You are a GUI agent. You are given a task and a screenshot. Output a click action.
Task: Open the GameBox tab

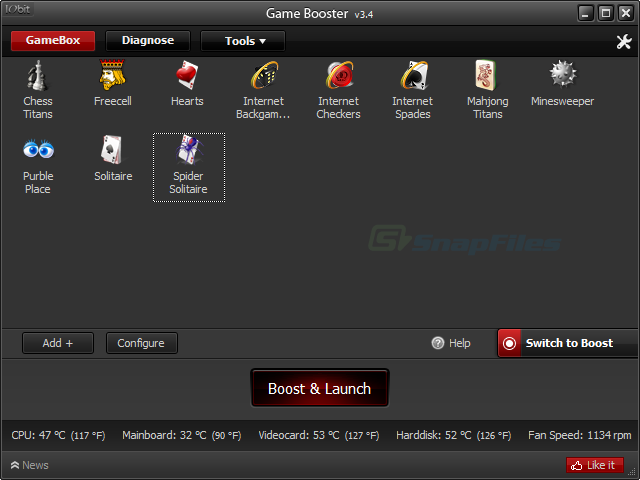[x=53, y=41]
